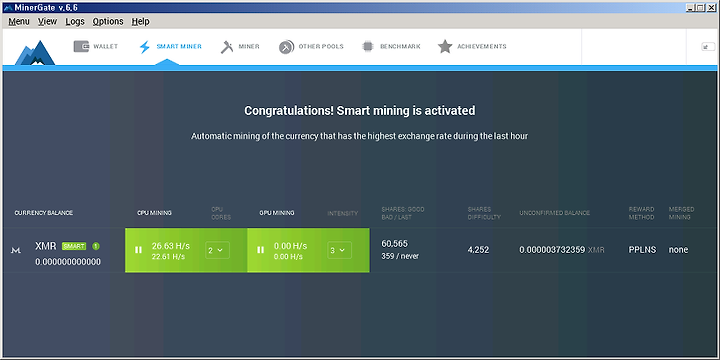Expand the CPU cores dropdown
This screenshot has width=720, height=360.
coord(217,250)
